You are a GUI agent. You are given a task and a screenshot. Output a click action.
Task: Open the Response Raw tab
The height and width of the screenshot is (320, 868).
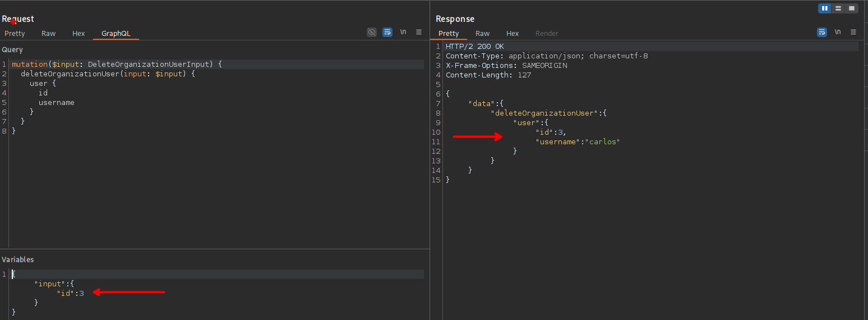coord(482,34)
